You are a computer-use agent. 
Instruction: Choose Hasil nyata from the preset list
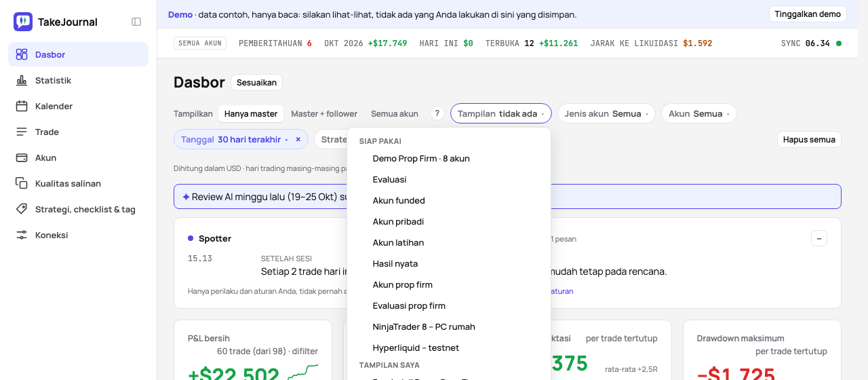[449, 263]
